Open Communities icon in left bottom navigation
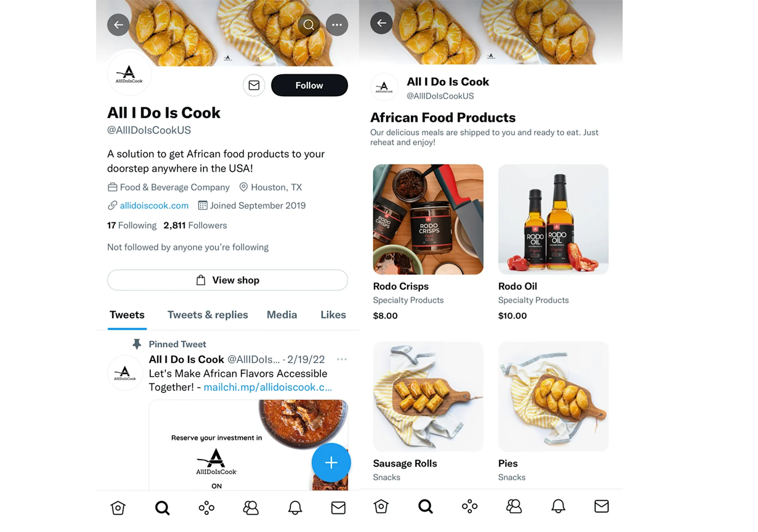 click(251, 507)
